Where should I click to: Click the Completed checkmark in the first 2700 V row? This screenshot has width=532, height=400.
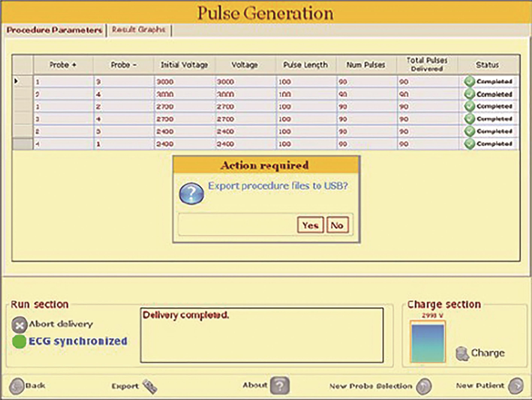[x=469, y=106]
